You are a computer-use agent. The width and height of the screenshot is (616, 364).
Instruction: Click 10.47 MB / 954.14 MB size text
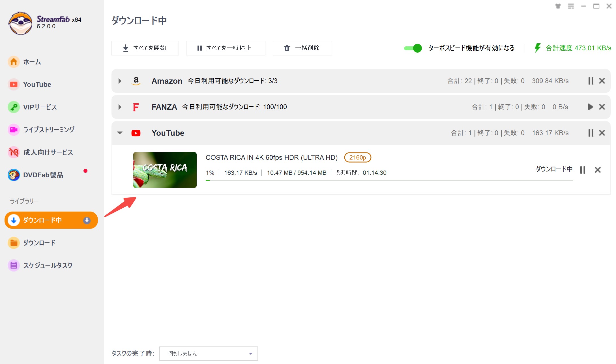point(297,173)
